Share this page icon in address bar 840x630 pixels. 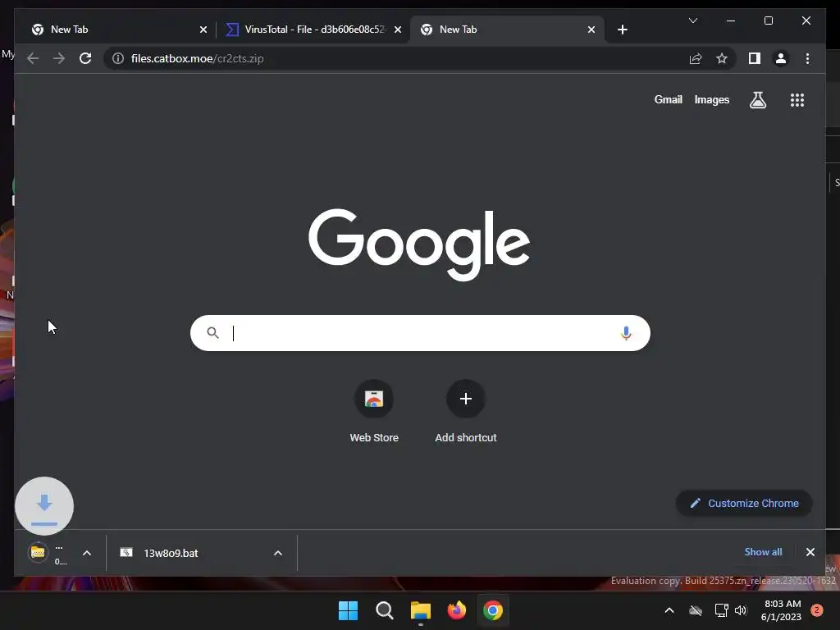tap(696, 58)
